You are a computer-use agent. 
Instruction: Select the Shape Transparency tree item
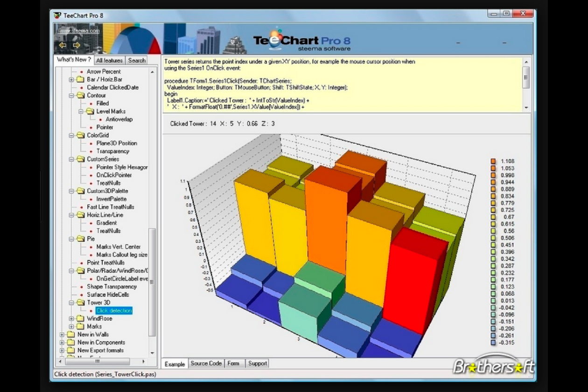[x=112, y=287]
